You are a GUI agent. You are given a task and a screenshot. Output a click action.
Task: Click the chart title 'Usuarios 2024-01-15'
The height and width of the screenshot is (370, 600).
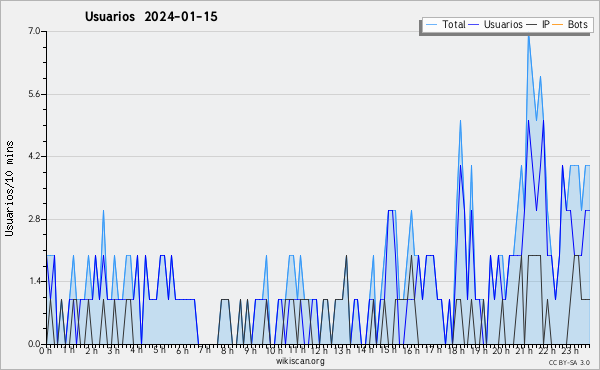point(151,16)
